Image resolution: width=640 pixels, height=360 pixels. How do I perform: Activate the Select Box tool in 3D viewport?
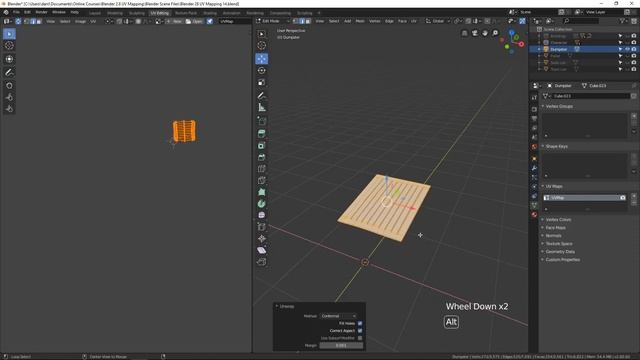(x=262, y=34)
